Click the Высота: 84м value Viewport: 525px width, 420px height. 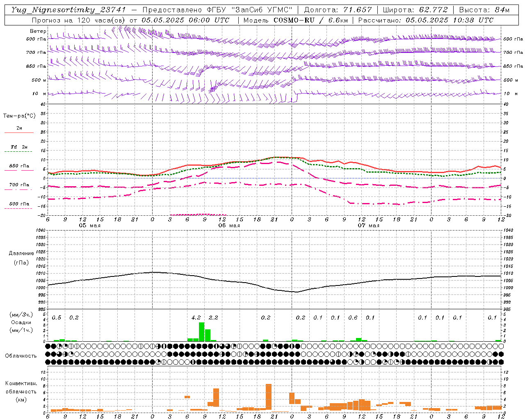click(x=484, y=10)
